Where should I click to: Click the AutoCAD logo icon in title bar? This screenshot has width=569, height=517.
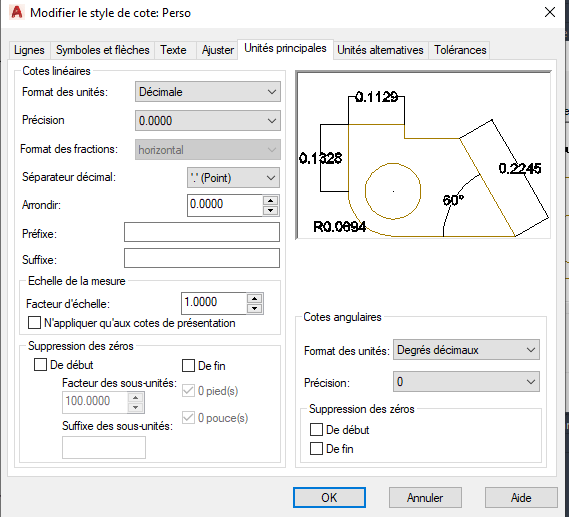[x=17, y=12]
